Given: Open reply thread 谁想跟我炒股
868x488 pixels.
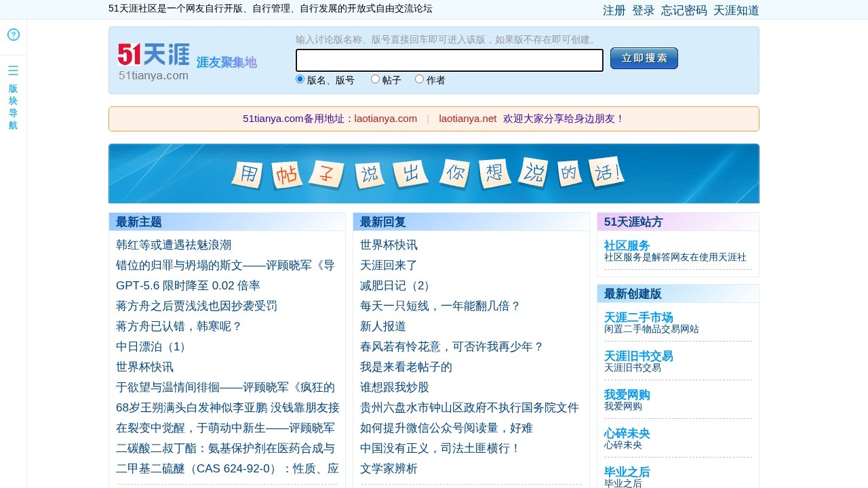Looking at the screenshot, I should click(395, 387).
